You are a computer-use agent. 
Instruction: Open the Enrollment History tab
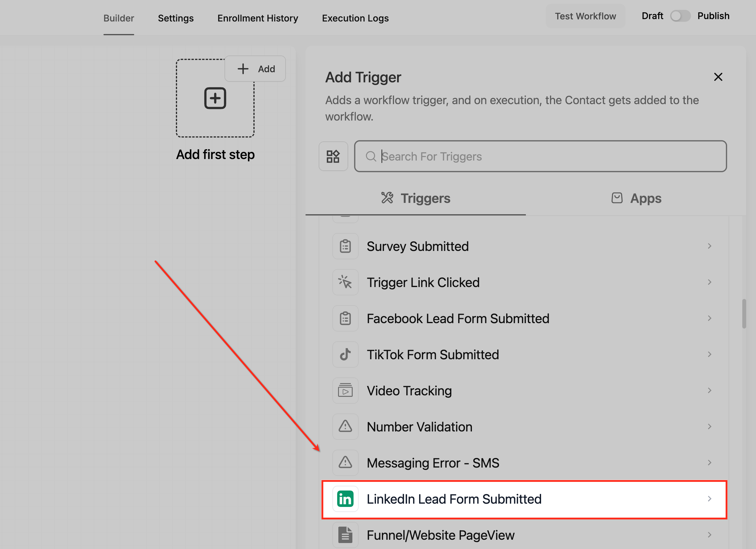point(258,18)
